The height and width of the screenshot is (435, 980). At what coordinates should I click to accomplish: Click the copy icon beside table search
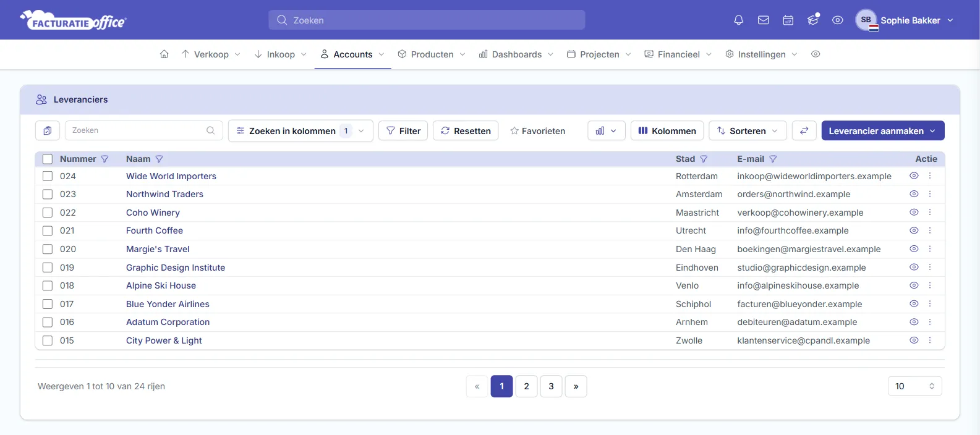(x=48, y=130)
